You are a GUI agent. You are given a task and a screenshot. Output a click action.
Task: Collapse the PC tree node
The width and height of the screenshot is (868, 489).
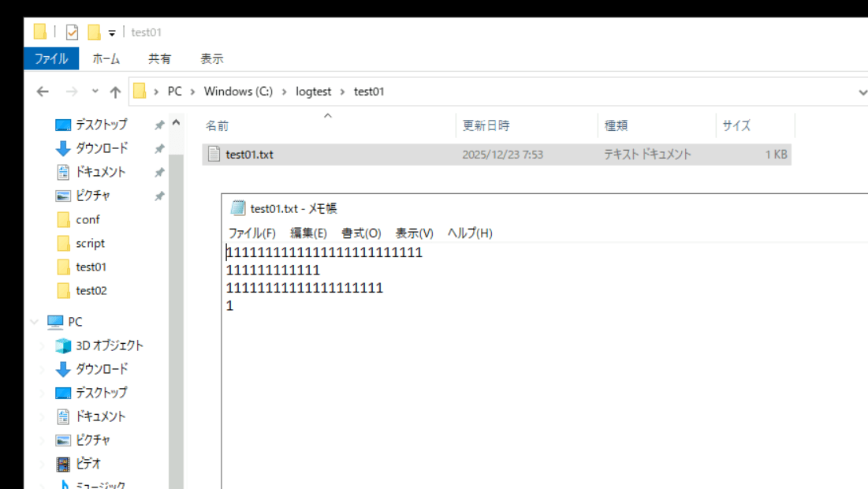(35, 322)
